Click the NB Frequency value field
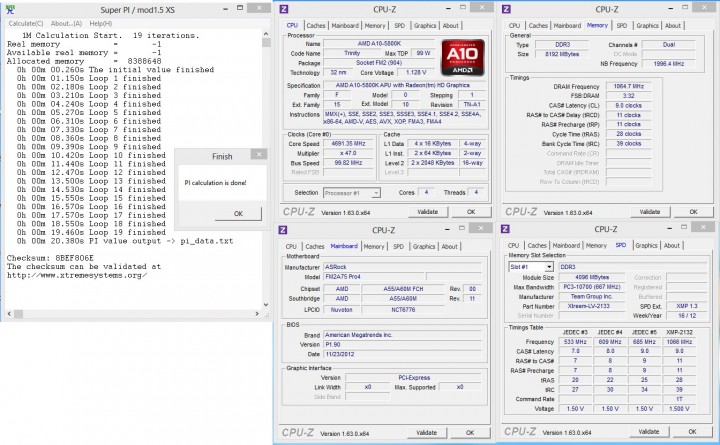This screenshot has height=445, width=720. point(669,64)
